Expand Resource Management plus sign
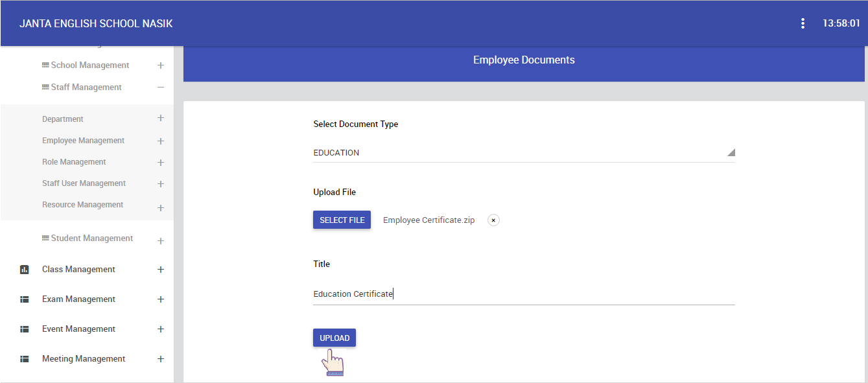 tap(161, 208)
